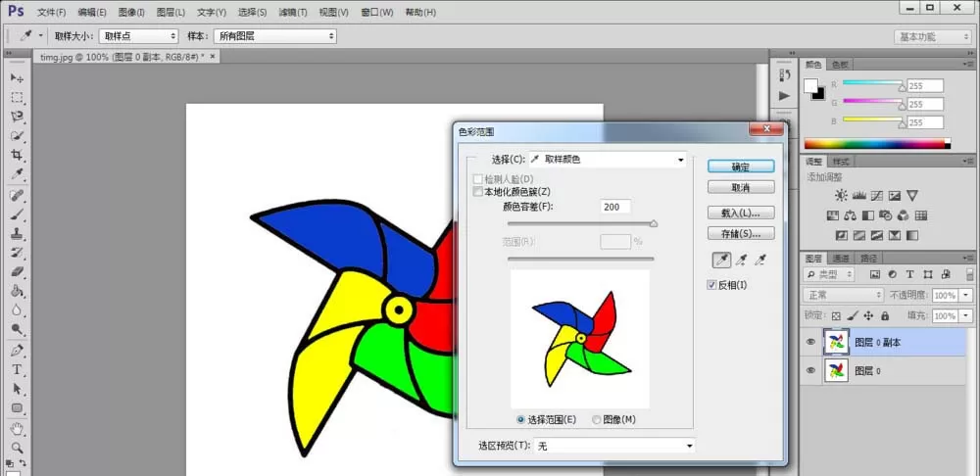Viewport: 980px width, 476px height.
Task: Open the Actions panel play icon
Action: [x=784, y=96]
